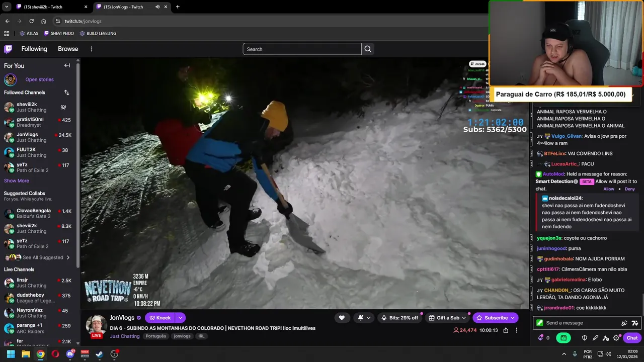Click JonVlogs channel name
Screen dimensions: 644x362
(x=122, y=318)
